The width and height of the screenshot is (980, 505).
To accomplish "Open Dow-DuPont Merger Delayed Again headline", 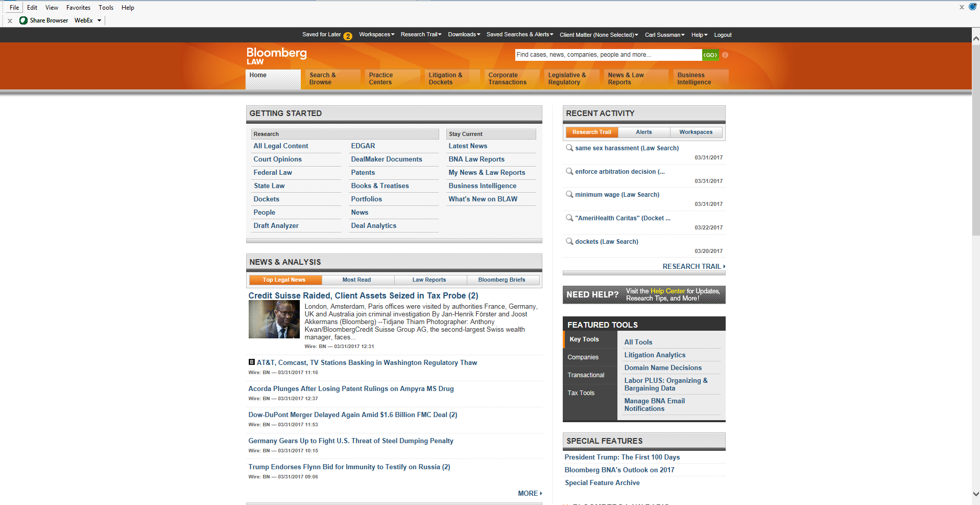I will (x=352, y=415).
